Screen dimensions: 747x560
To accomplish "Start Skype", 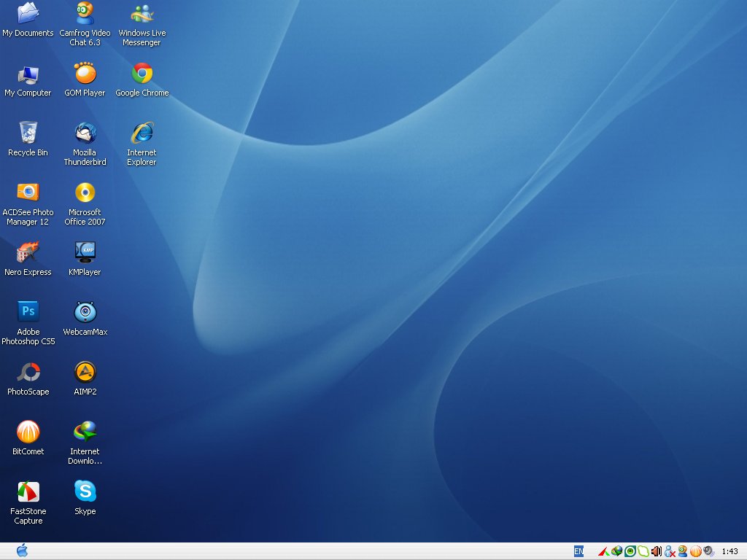I will click(85, 490).
